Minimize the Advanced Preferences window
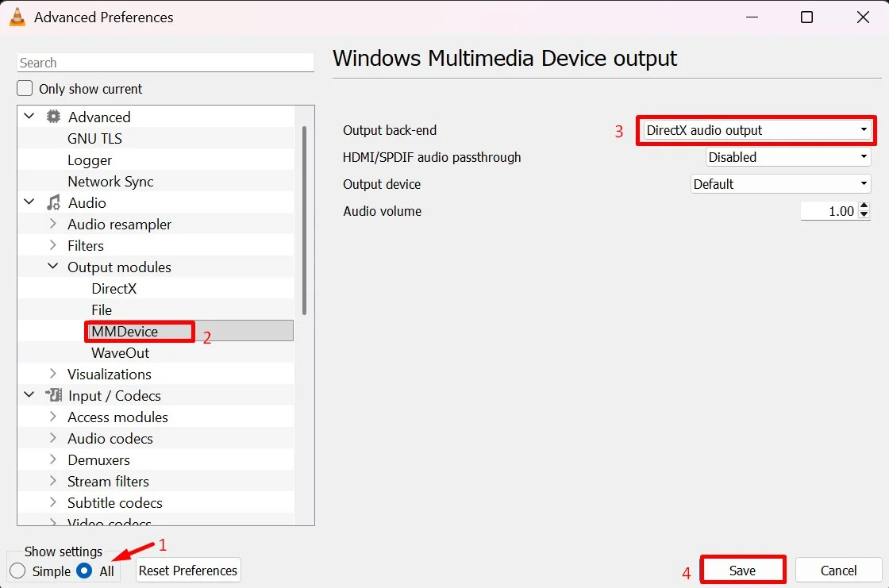 pos(752,17)
